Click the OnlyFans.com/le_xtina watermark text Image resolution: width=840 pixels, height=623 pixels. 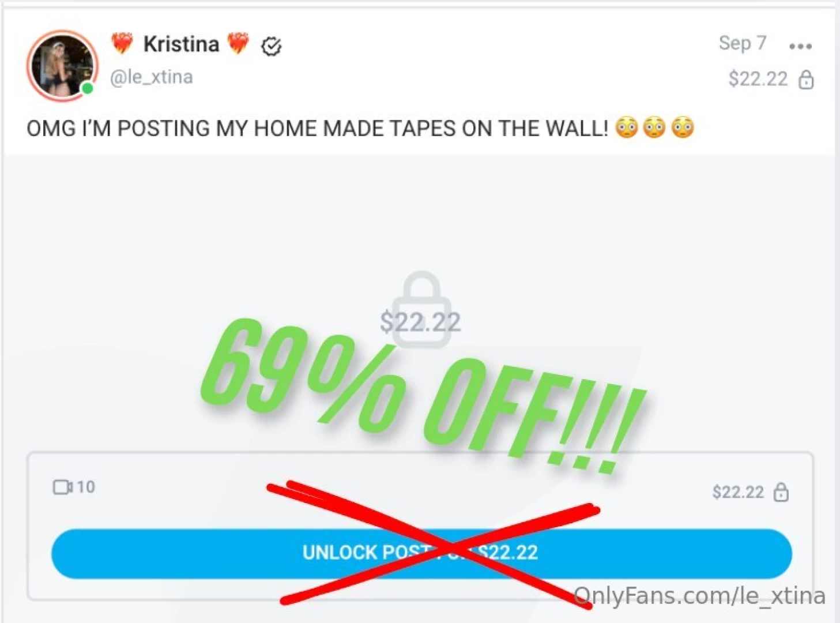[x=699, y=596]
